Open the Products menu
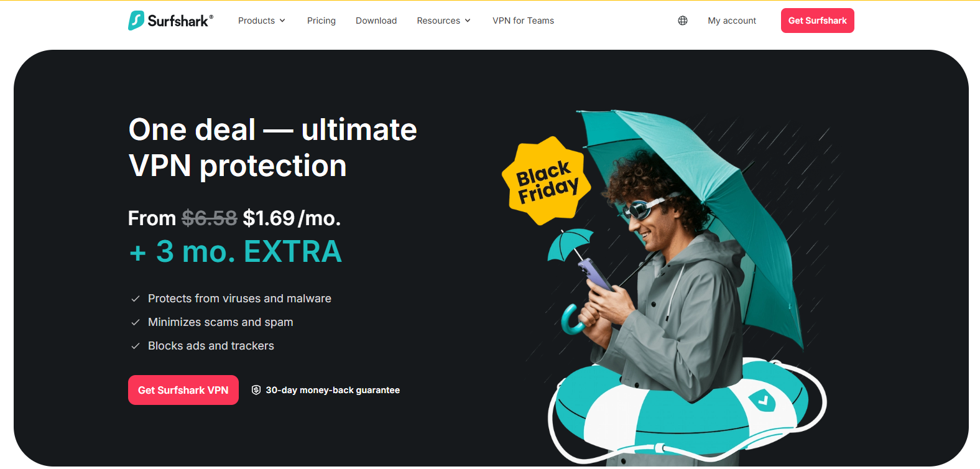Viewport: 980px width, 469px height. pos(262,21)
